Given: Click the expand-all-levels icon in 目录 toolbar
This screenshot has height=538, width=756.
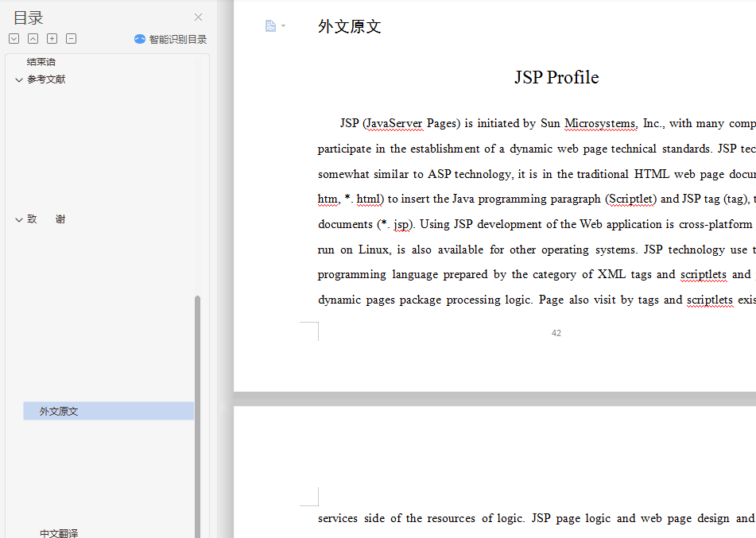Looking at the screenshot, I should 14,39.
